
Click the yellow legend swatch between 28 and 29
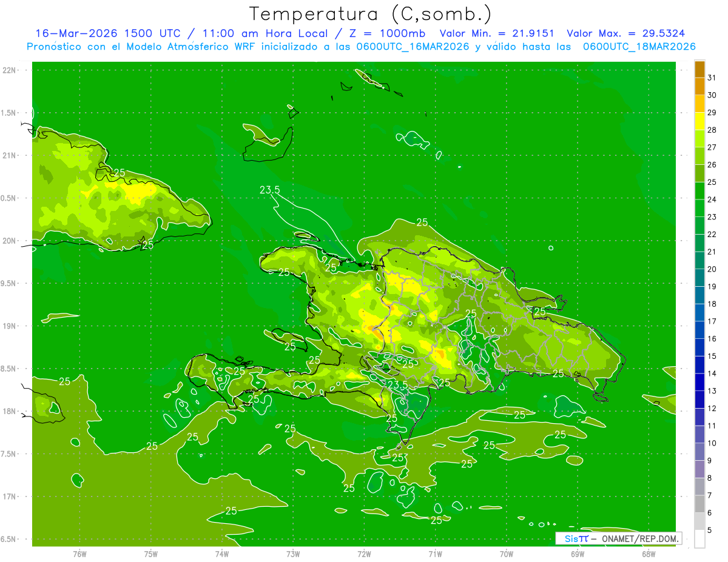click(699, 121)
